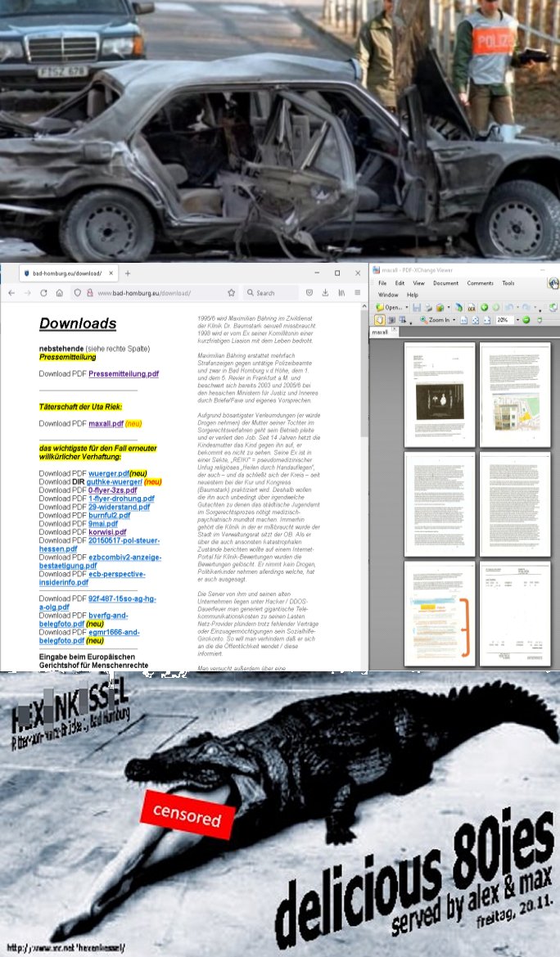Expand the Open recent files dropdown

407,308
